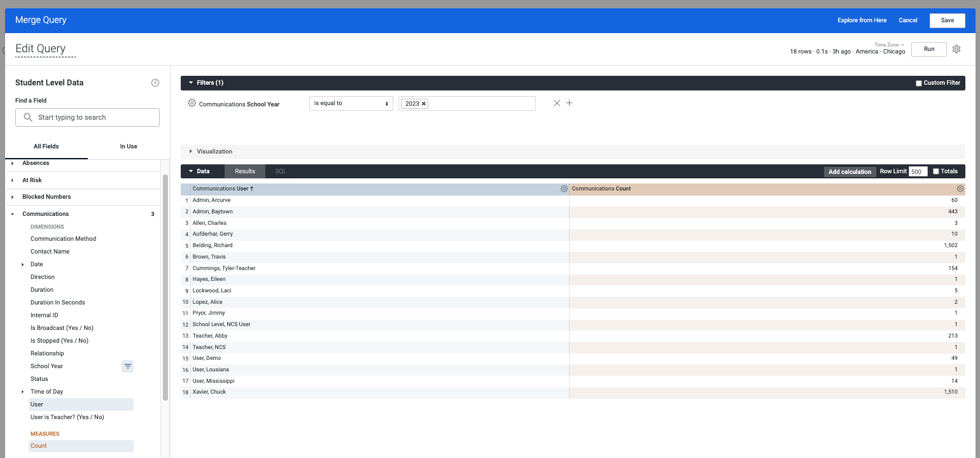Viewport: 980px width, 458px height.
Task: Cancel the merge query edit
Action: (x=908, y=20)
